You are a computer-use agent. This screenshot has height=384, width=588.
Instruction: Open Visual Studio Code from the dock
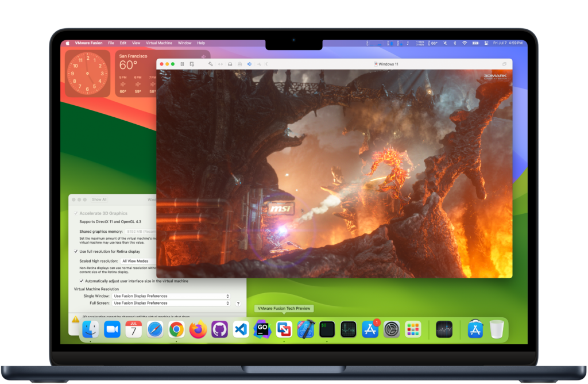[x=241, y=329]
